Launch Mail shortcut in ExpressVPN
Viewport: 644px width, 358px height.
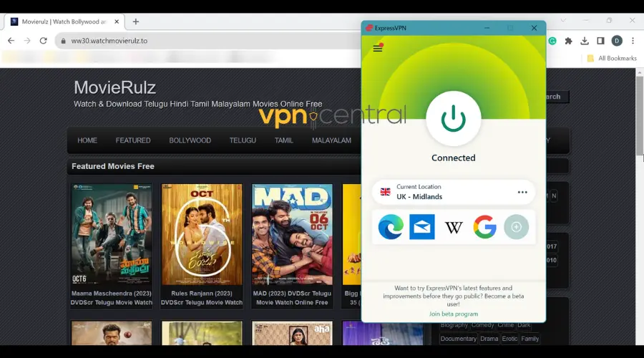click(x=421, y=226)
